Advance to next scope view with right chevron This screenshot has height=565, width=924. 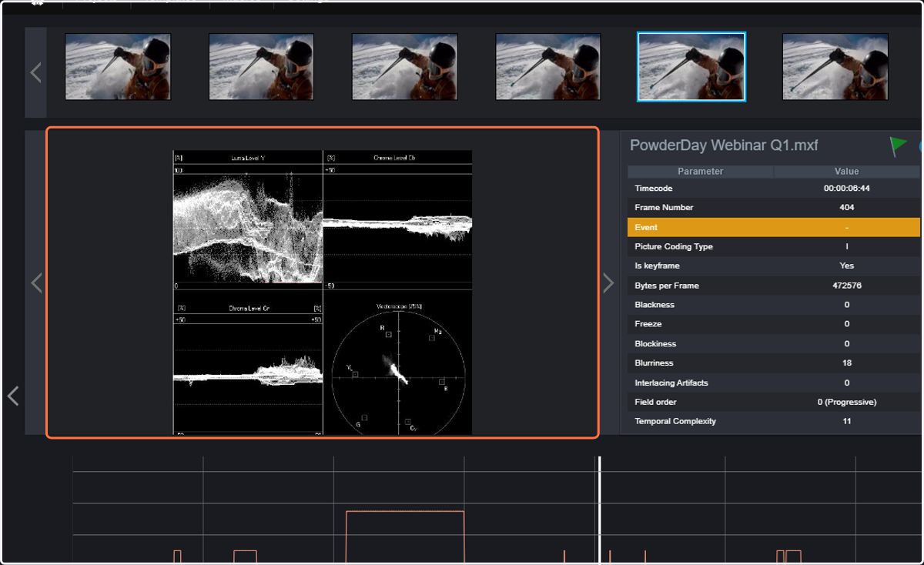[608, 282]
